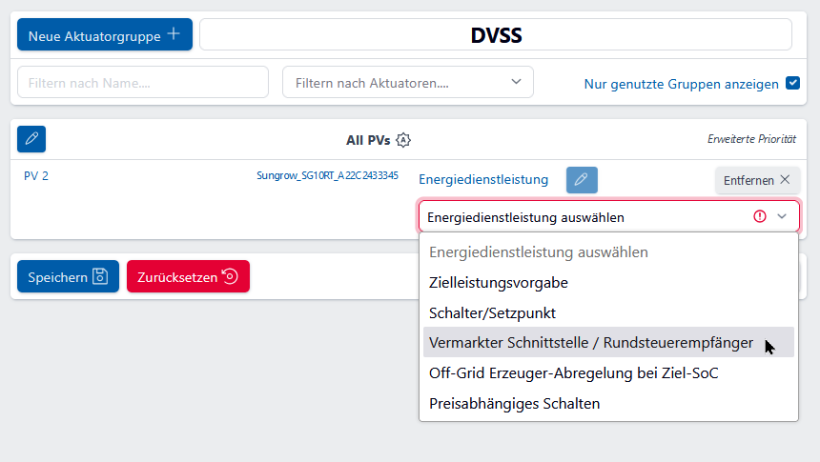This screenshot has height=462, width=820.
Task: Pick Off-Grid Erzeuger-Abregelung bei Ziel-SoC
Action: click(x=573, y=373)
